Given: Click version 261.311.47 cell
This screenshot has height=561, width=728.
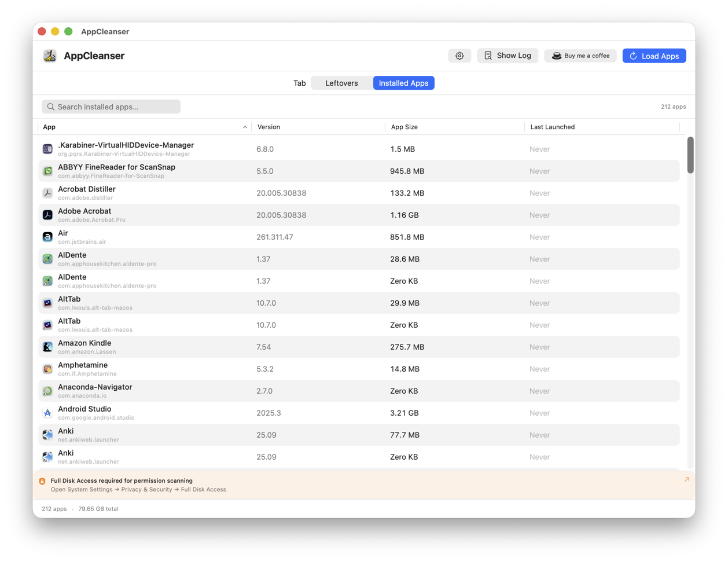Looking at the screenshot, I should tap(274, 237).
